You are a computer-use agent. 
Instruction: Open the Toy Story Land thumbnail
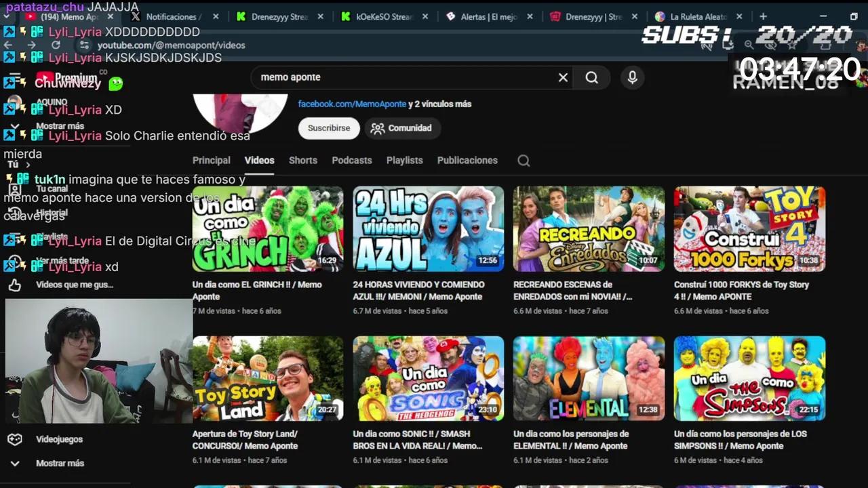pos(268,378)
